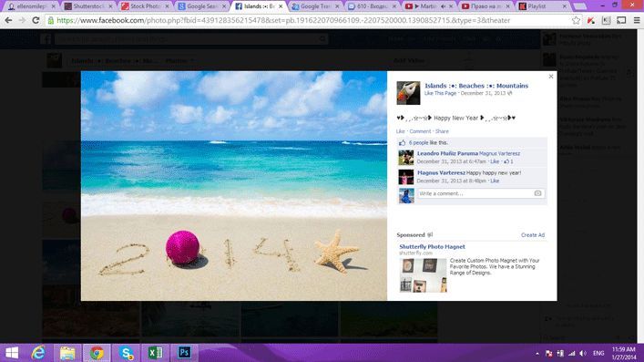Open the volume speaker tray icon
Viewport: 644px width, 362px height.
(583, 354)
